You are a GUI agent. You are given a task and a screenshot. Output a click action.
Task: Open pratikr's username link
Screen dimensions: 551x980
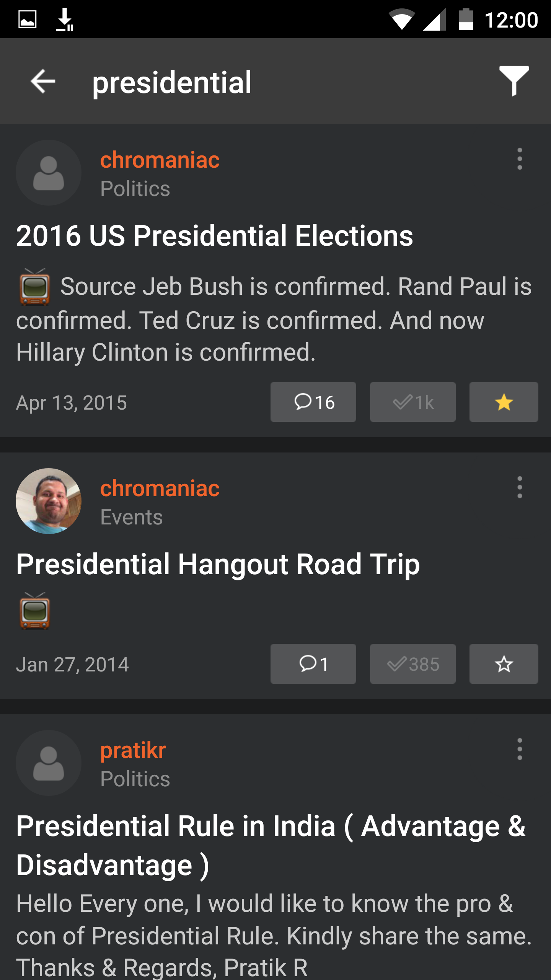point(133,750)
